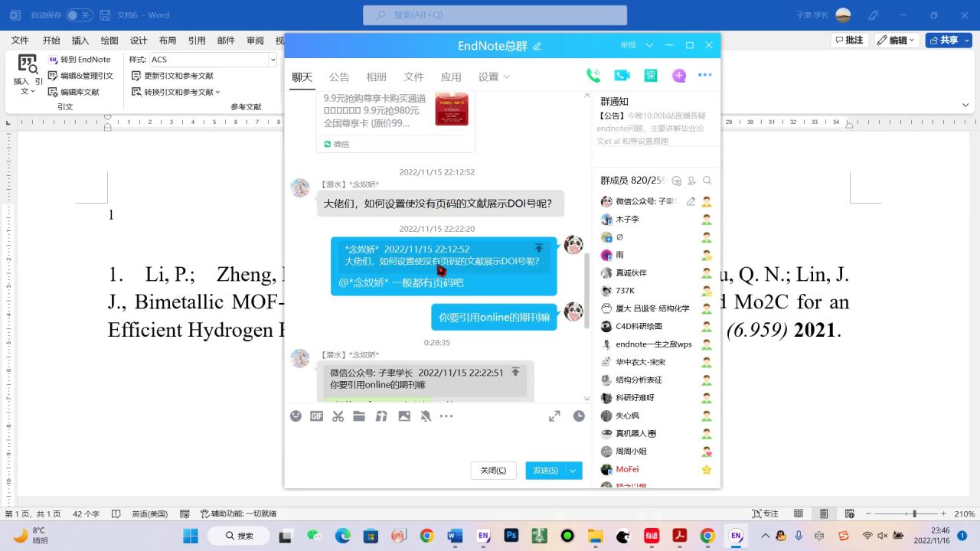Open the GIF picker in chat toolbar
Viewport: 980px width, 551px height.
pos(316,416)
